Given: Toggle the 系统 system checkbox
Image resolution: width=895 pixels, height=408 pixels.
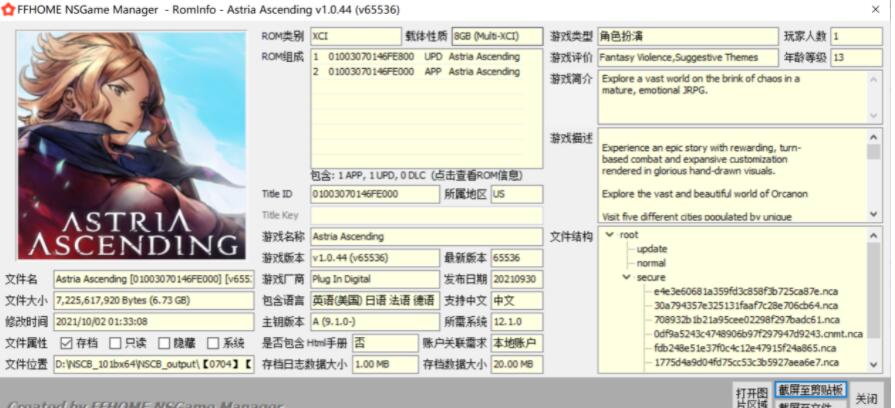Looking at the screenshot, I should (213, 343).
